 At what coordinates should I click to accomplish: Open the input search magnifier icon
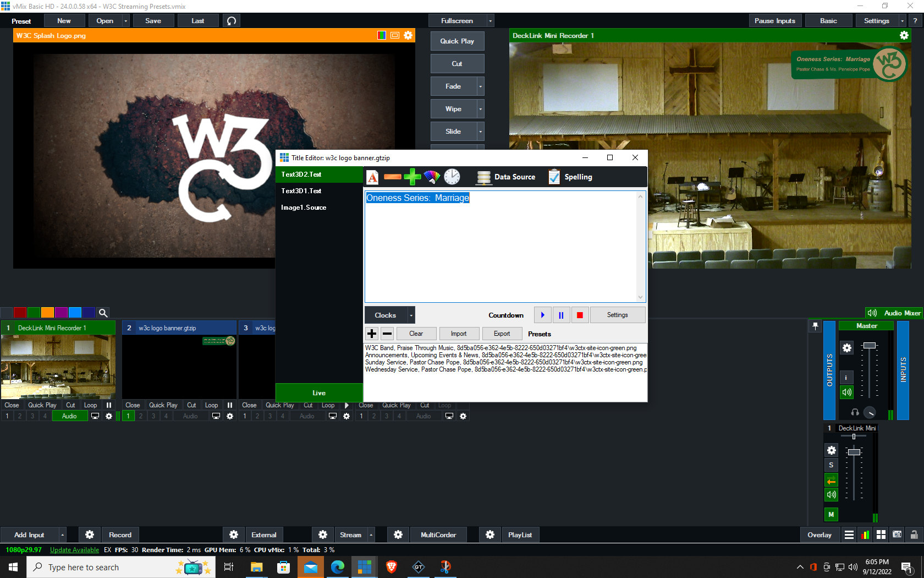pos(103,313)
